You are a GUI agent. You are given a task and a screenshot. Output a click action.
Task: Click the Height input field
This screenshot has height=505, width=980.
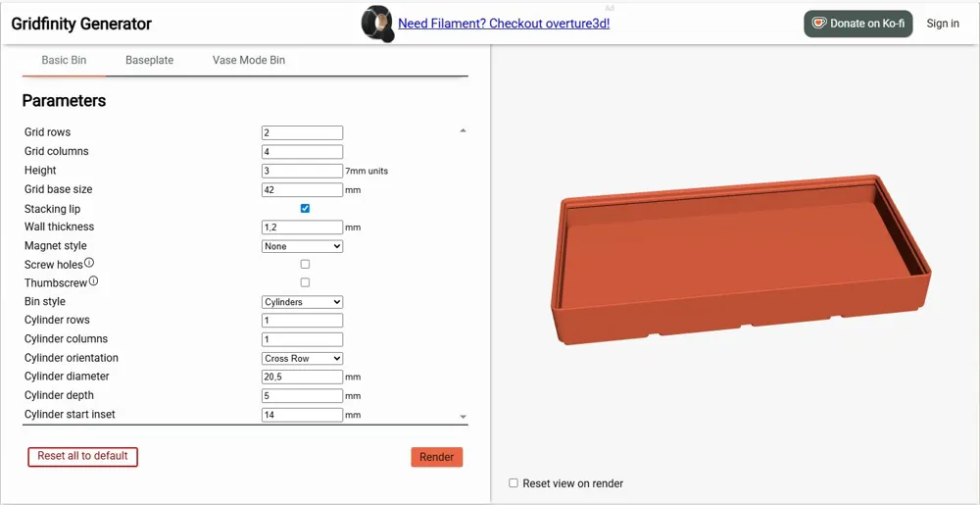(x=303, y=171)
